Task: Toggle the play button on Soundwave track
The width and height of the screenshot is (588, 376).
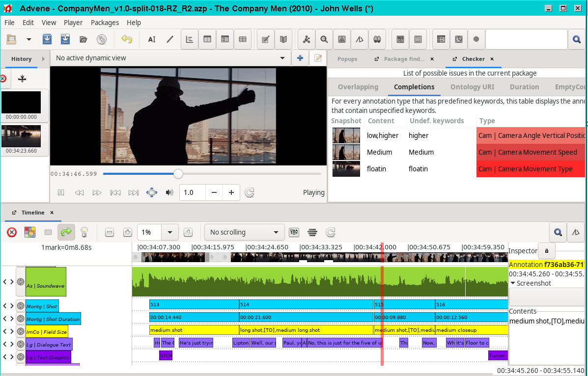Action: coord(21,282)
